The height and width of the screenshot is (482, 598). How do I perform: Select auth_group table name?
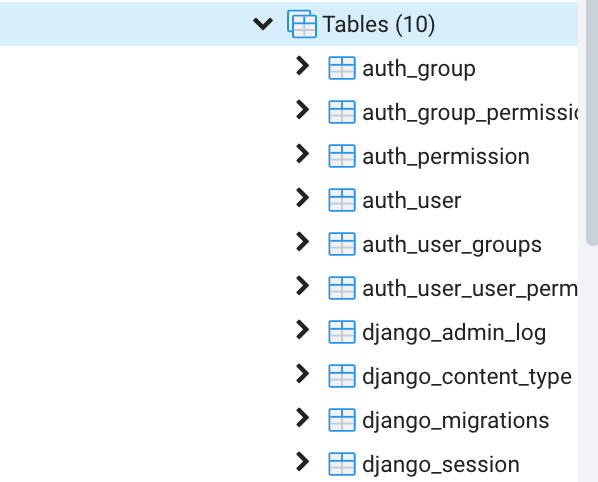(x=419, y=69)
